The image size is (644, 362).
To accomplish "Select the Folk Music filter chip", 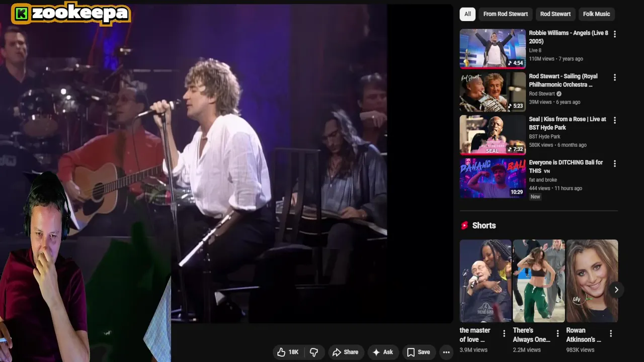I will pyautogui.click(x=596, y=14).
